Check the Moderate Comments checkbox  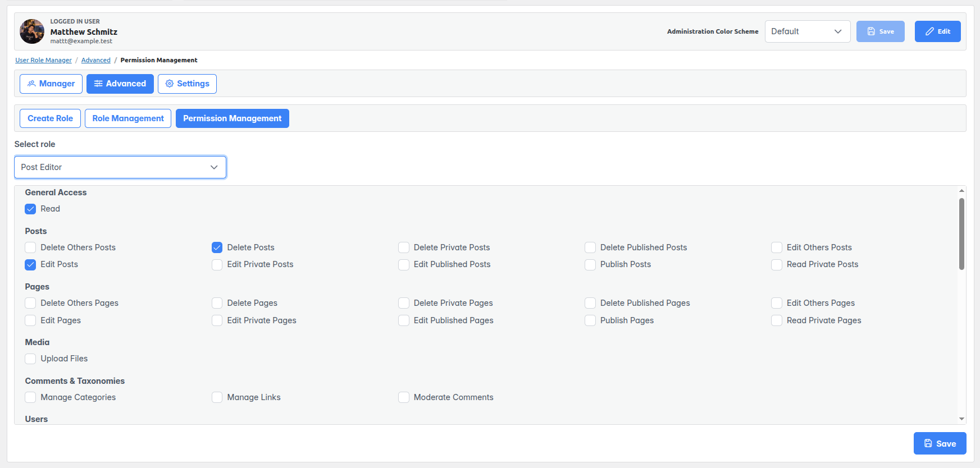click(403, 397)
